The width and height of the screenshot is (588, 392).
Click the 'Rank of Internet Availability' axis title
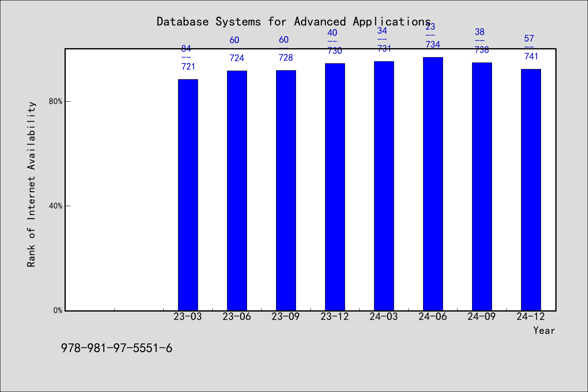31,184
